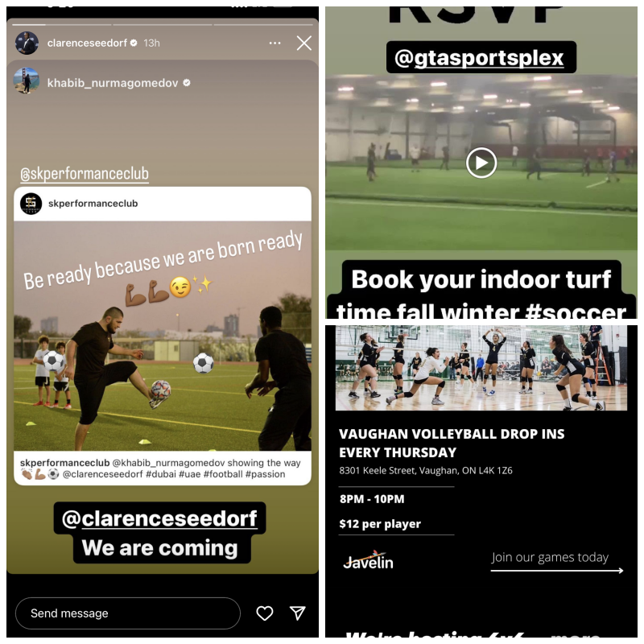
Task: Open the three-dot story options menu
Action: coord(275,43)
